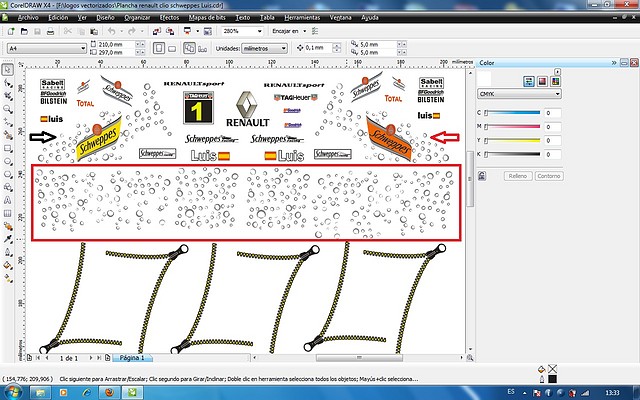Viewport: 640px width, 400px height.
Task: Apply layout to current page only
Action: pyautogui.click(x=202, y=49)
